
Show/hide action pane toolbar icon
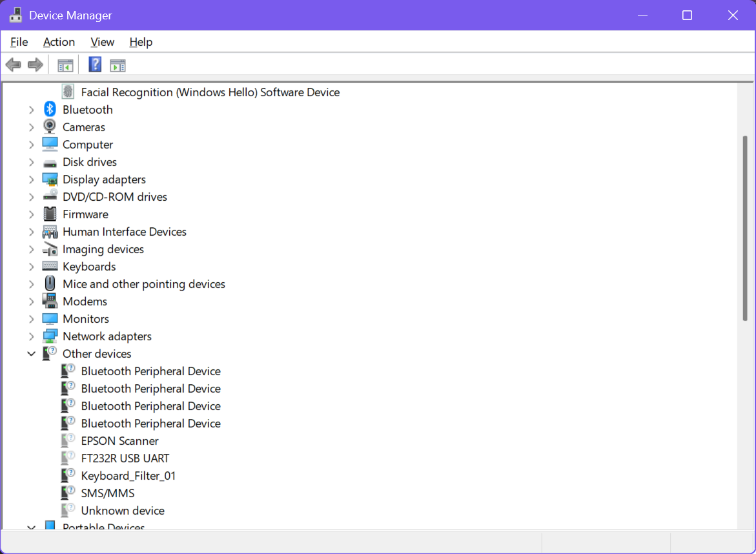117,65
